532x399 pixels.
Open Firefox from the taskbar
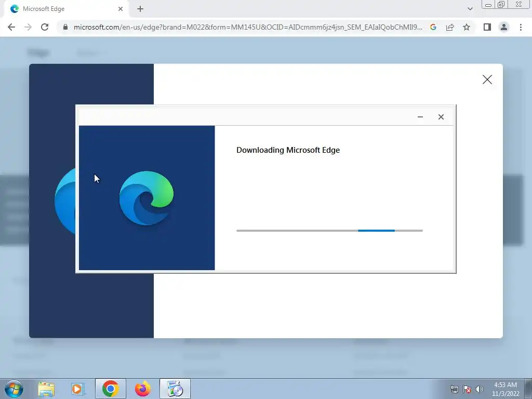pyautogui.click(x=142, y=389)
